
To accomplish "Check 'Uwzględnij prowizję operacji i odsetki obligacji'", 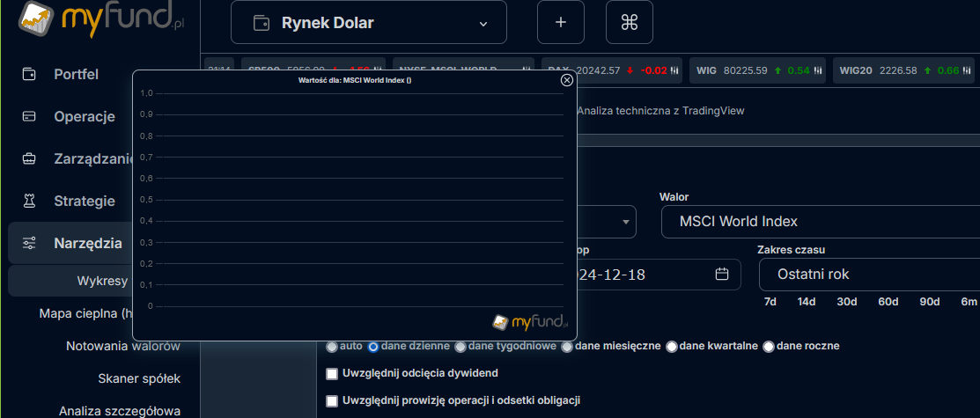I will [333, 401].
